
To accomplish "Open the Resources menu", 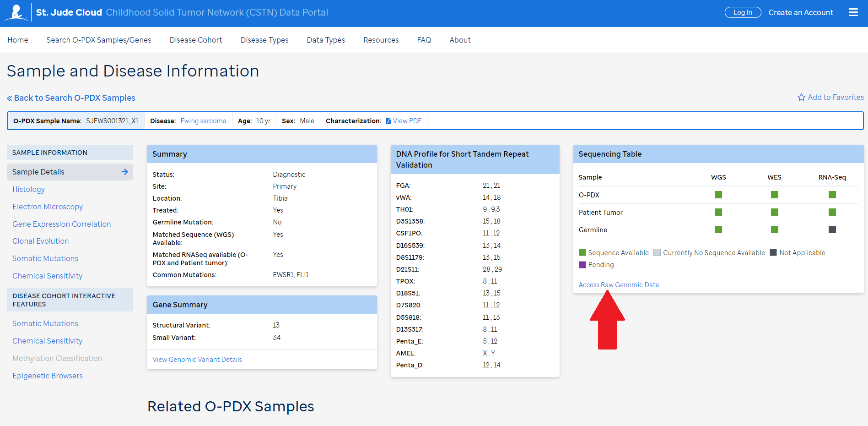I will pos(381,40).
